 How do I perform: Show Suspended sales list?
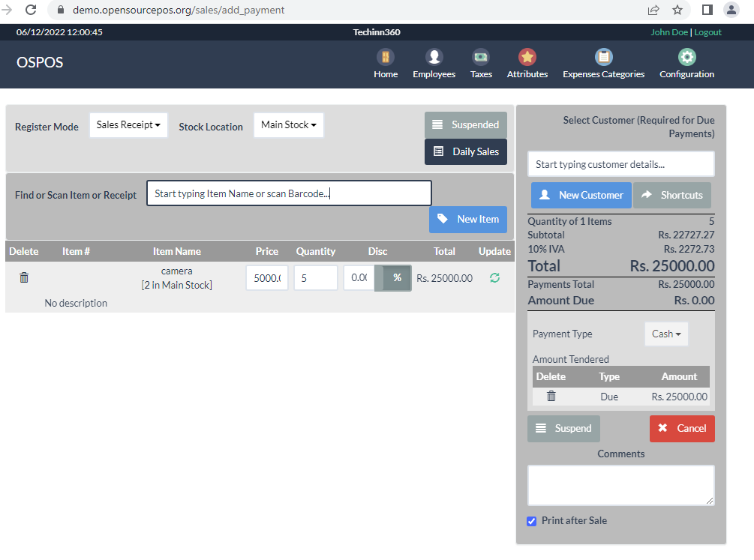465,124
